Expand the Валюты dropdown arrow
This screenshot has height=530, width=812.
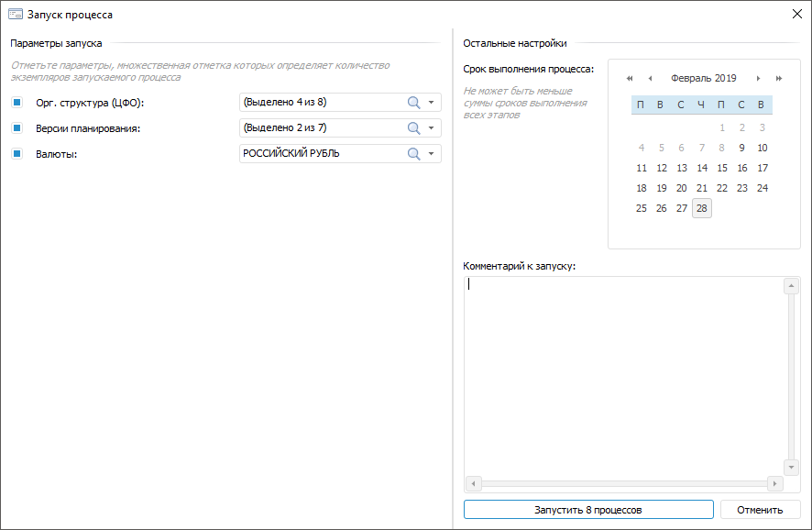(431, 154)
